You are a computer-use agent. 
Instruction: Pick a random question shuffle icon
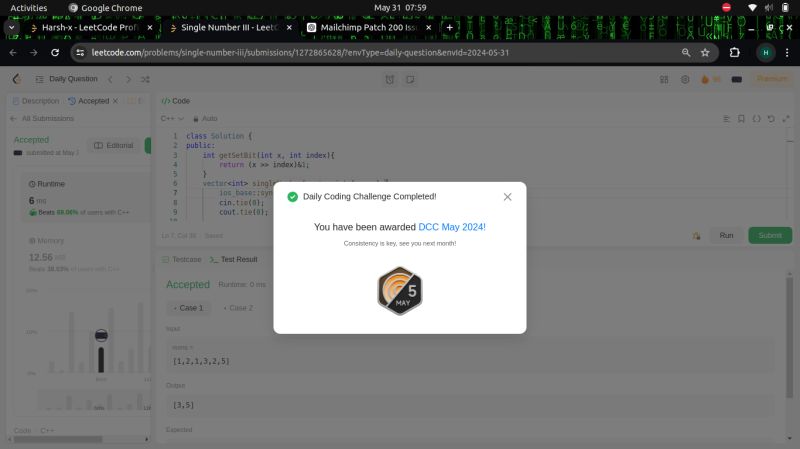coord(145,80)
